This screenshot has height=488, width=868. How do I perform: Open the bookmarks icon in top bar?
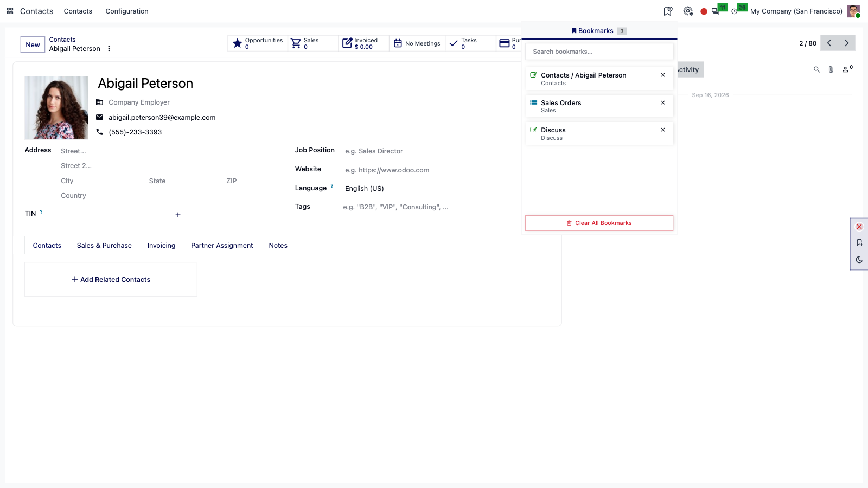[668, 11]
